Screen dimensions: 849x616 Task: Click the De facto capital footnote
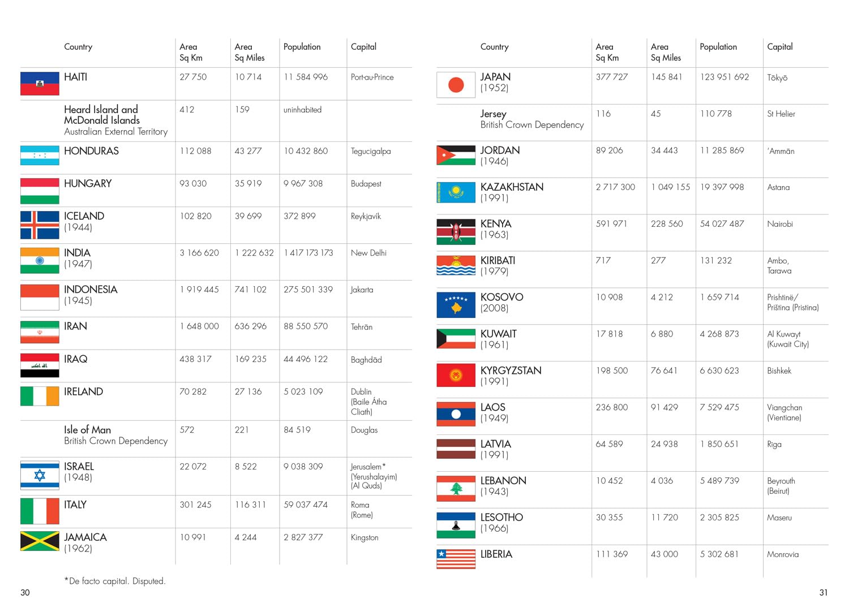tap(115, 581)
